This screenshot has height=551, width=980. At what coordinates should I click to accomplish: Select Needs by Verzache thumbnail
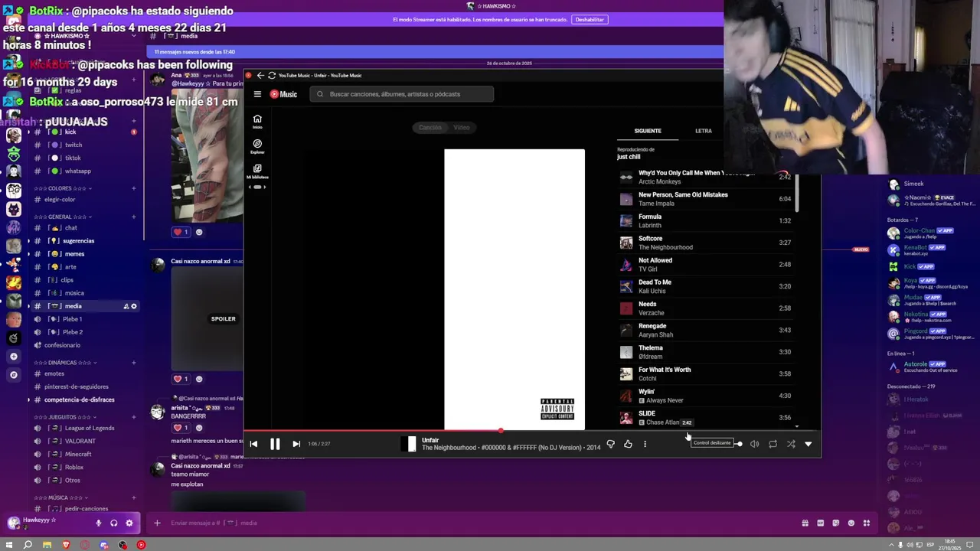point(626,308)
